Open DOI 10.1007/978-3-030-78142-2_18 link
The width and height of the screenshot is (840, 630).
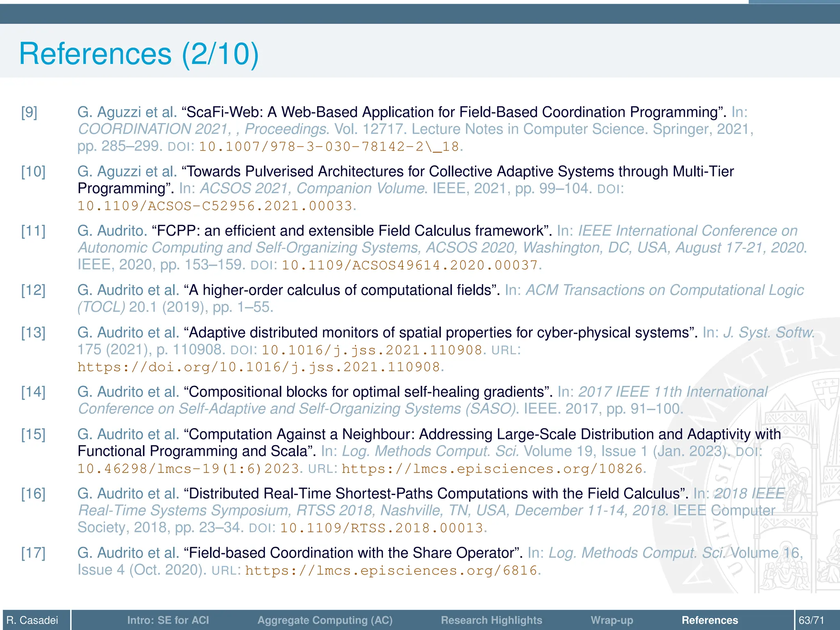click(329, 146)
